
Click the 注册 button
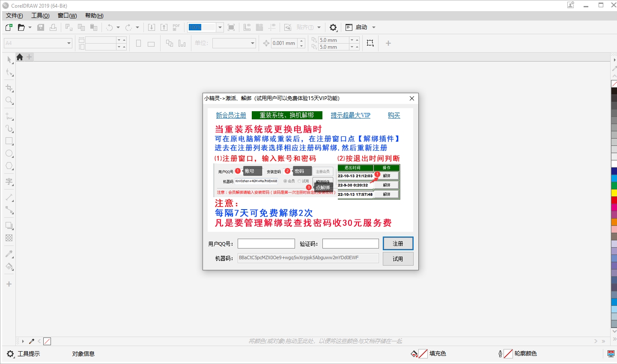point(398,243)
